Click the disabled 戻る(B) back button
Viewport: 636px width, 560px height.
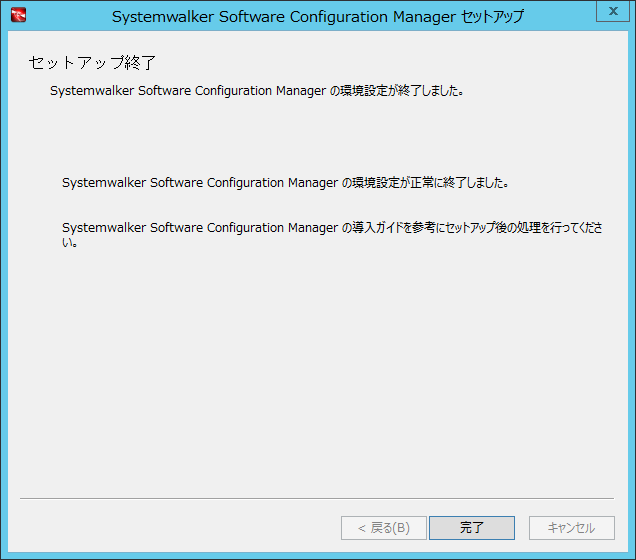coord(384,528)
